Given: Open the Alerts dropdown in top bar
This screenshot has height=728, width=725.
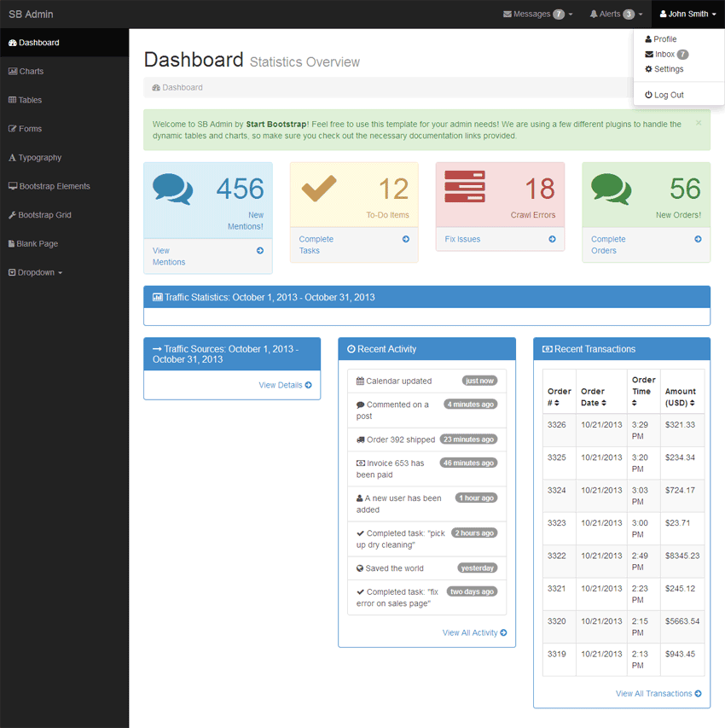Looking at the screenshot, I should point(616,15).
